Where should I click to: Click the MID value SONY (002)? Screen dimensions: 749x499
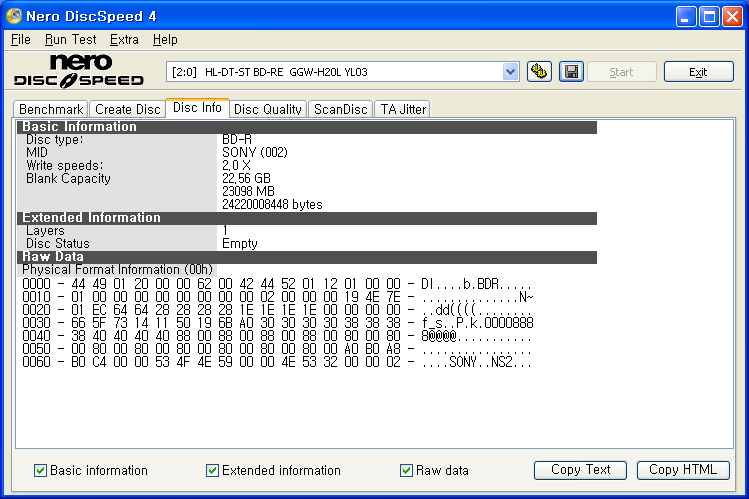point(255,152)
